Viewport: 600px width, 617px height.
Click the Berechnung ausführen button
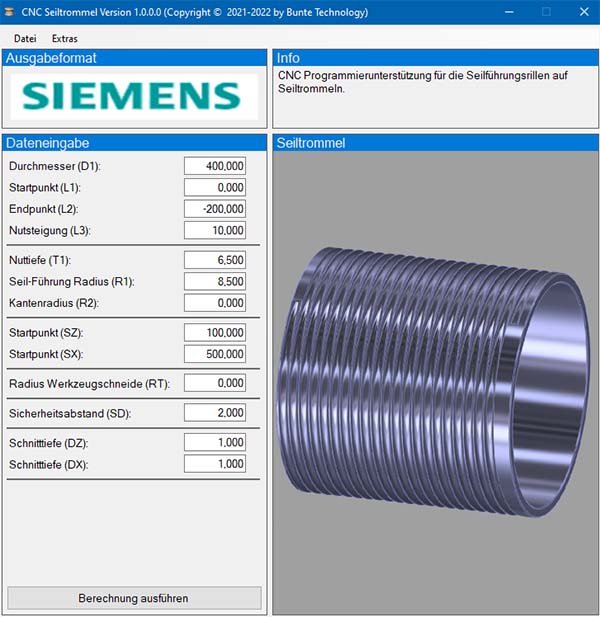pos(134,598)
